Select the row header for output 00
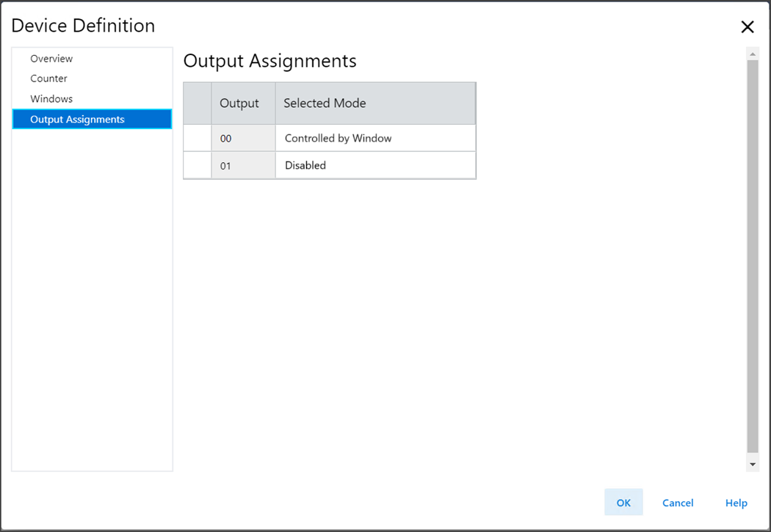This screenshot has height=532, width=771. [197, 138]
